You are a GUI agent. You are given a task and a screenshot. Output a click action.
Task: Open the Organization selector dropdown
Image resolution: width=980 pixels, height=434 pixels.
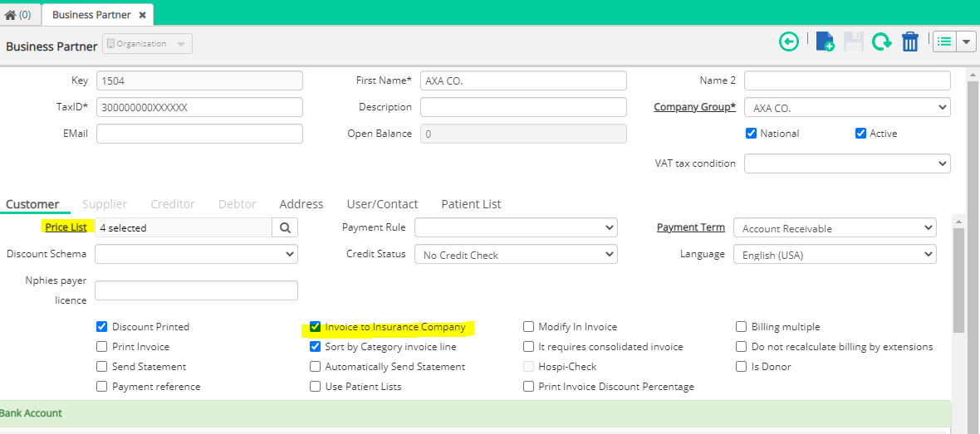pos(147,44)
